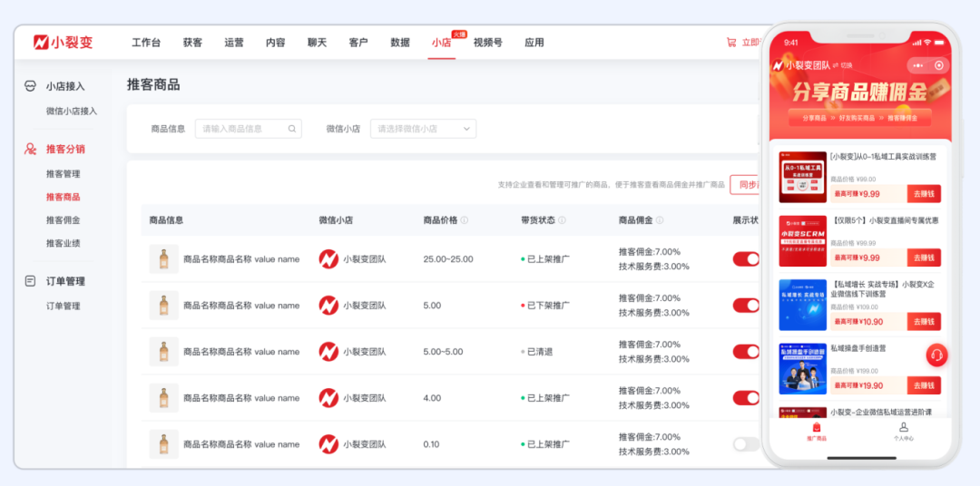Click the 小裂变 logo in header
The width and height of the screenshot is (980, 486).
pos(63,43)
